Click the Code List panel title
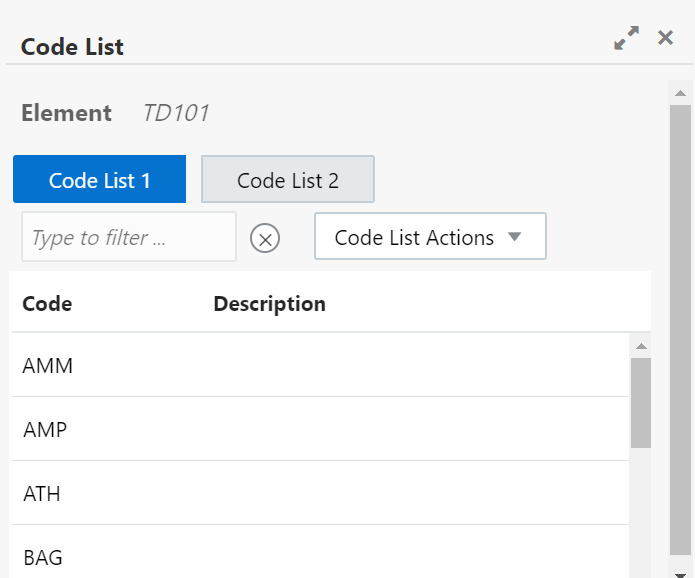Image resolution: width=695 pixels, height=578 pixels. tap(72, 46)
